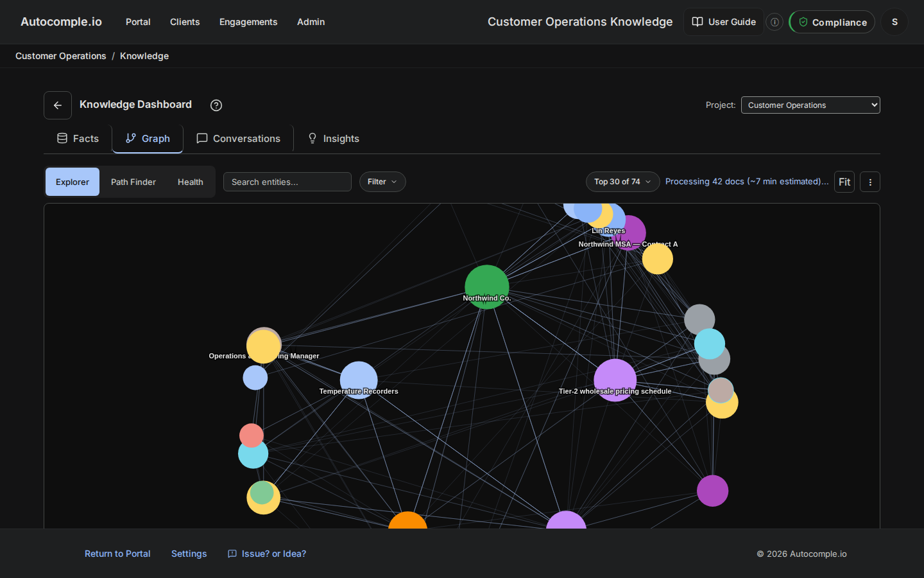This screenshot has width=924, height=578.
Task: Click the info icon next to User Guide
Action: point(774,22)
